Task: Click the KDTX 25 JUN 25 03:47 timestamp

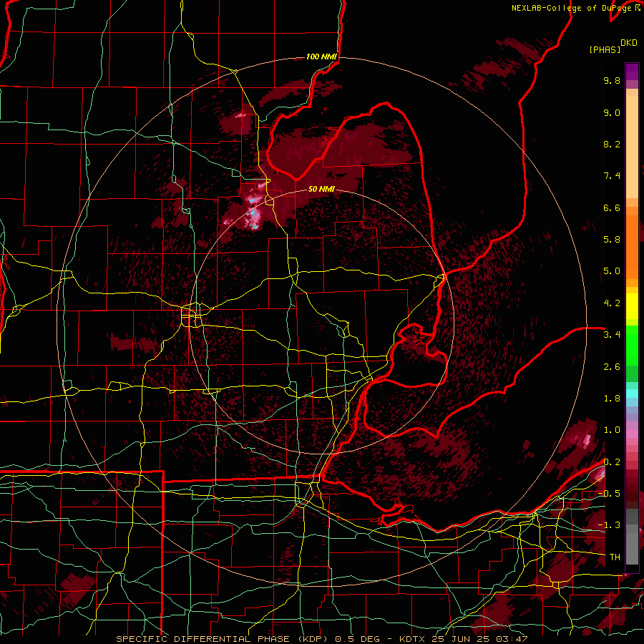Action: pyautogui.click(x=463, y=639)
